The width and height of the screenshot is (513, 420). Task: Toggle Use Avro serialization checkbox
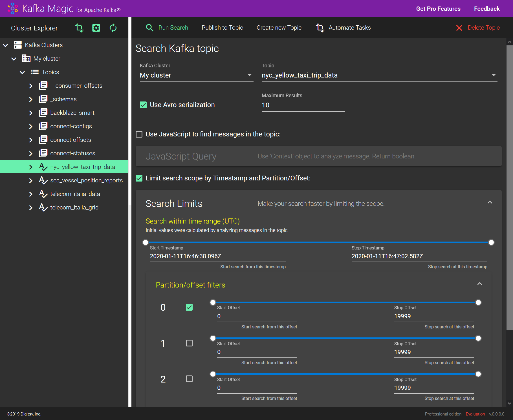click(143, 105)
